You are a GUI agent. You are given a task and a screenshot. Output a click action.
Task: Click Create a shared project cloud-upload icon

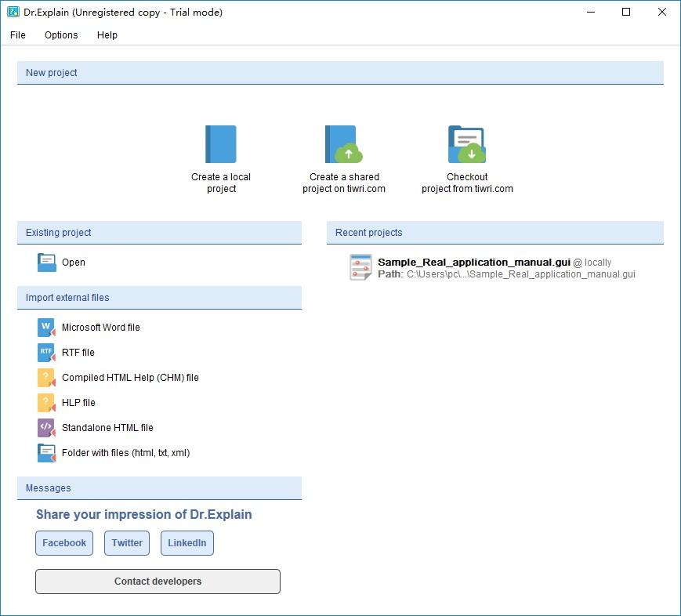coord(343,144)
